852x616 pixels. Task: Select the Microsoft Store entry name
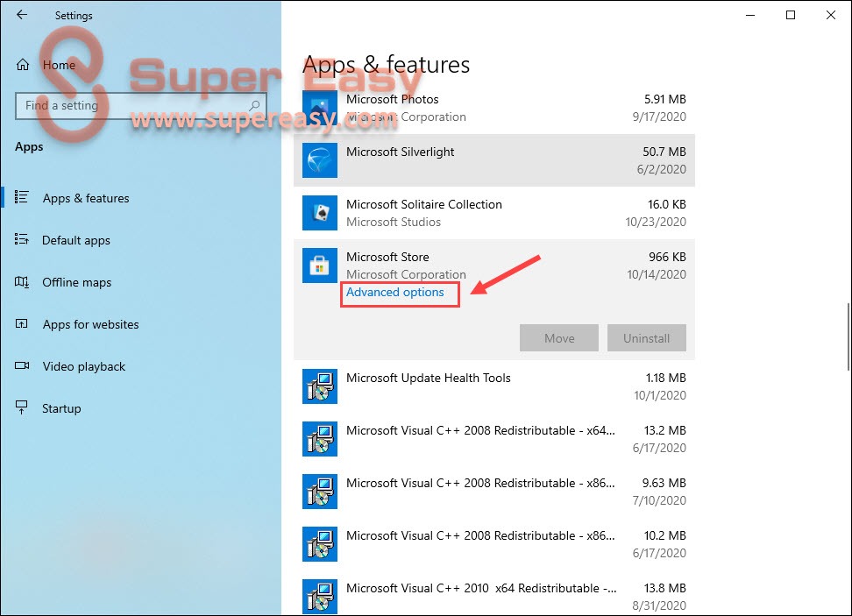coord(387,257)
